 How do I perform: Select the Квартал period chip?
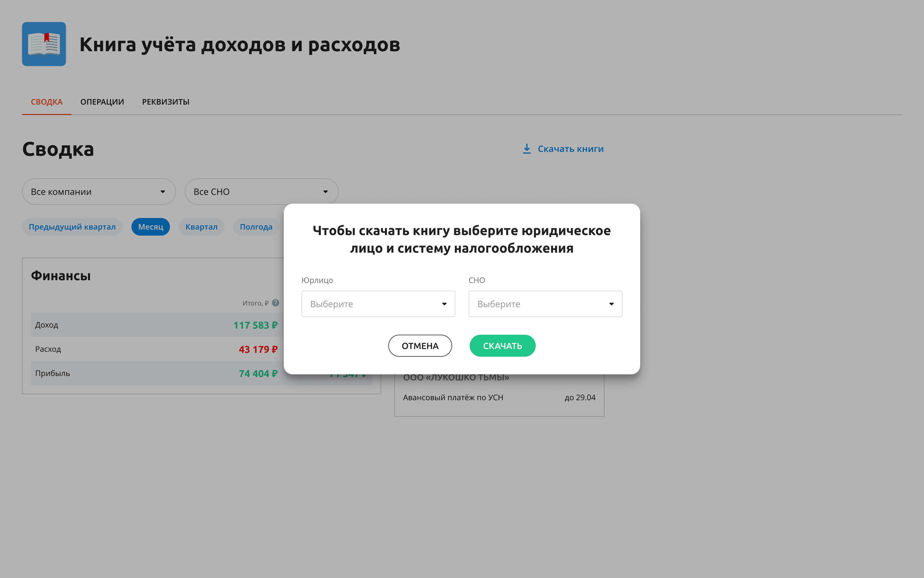point(201,227)
